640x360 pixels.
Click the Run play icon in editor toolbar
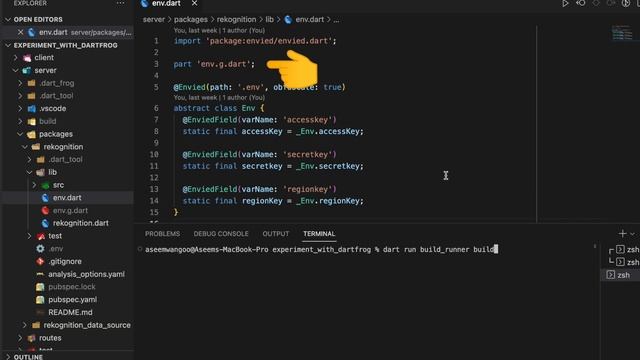[x=565, y=3]
